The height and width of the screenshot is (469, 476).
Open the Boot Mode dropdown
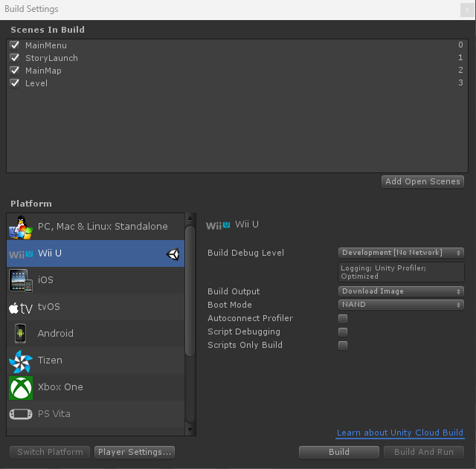(x=401, y=305)
